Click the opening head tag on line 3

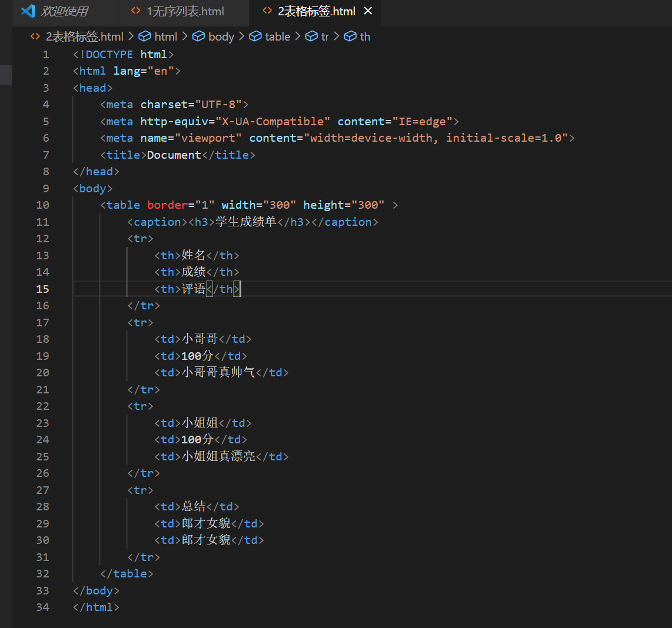tap(92, 88)
